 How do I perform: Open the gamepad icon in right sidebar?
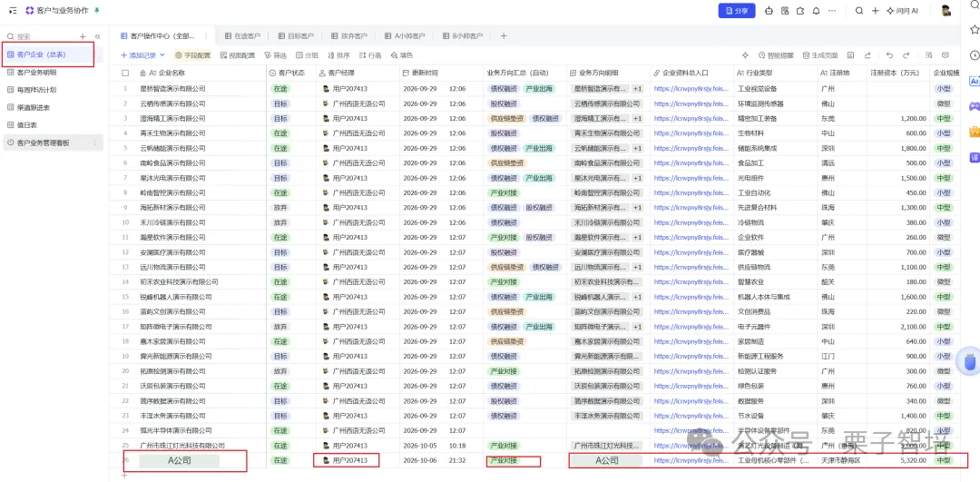[974, 106]
